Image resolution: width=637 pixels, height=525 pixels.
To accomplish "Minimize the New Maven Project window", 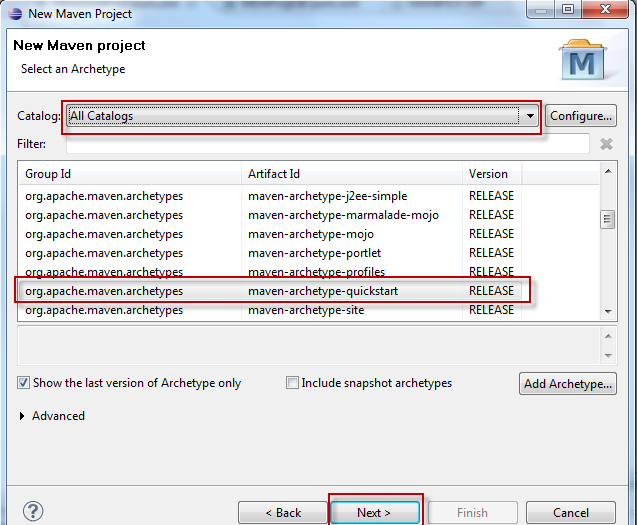I will [x=541, y=9].
